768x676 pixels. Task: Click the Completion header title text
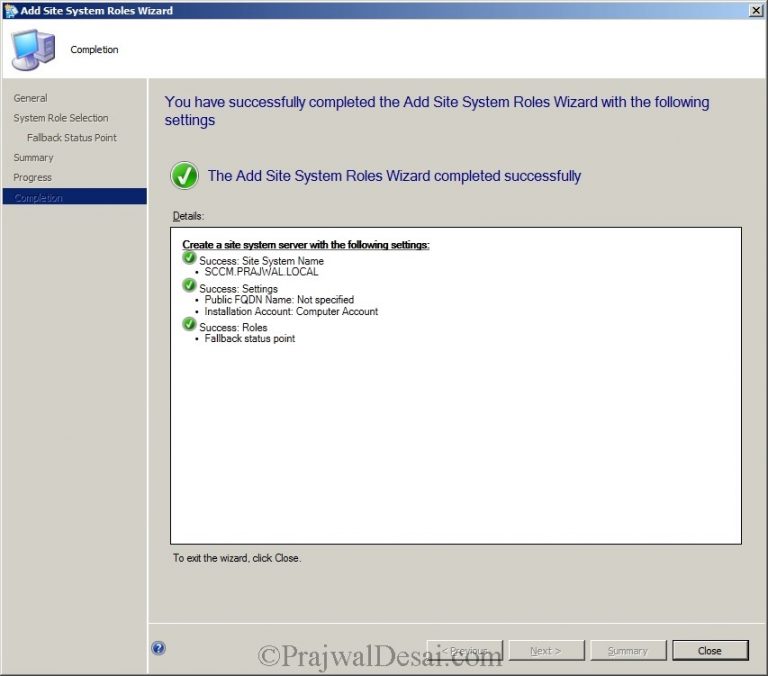(x=94, y=49)
